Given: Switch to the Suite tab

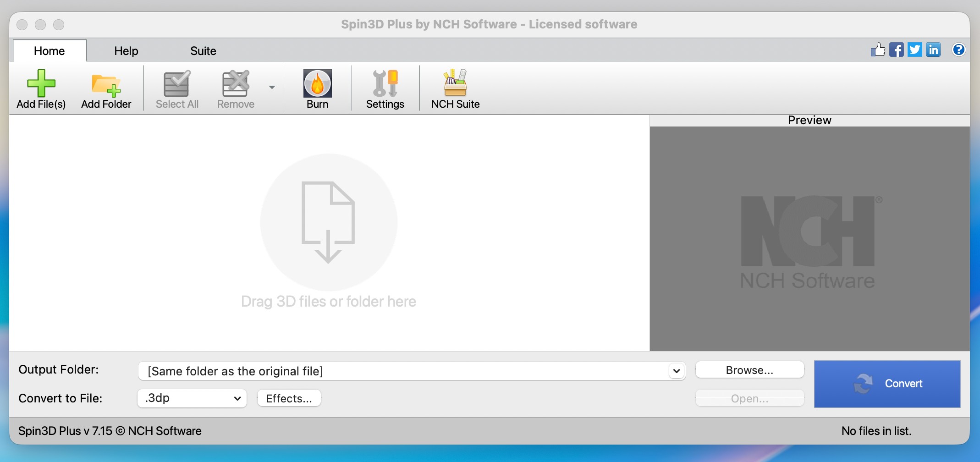Looking at the screenshot, I should click(203, 51).
